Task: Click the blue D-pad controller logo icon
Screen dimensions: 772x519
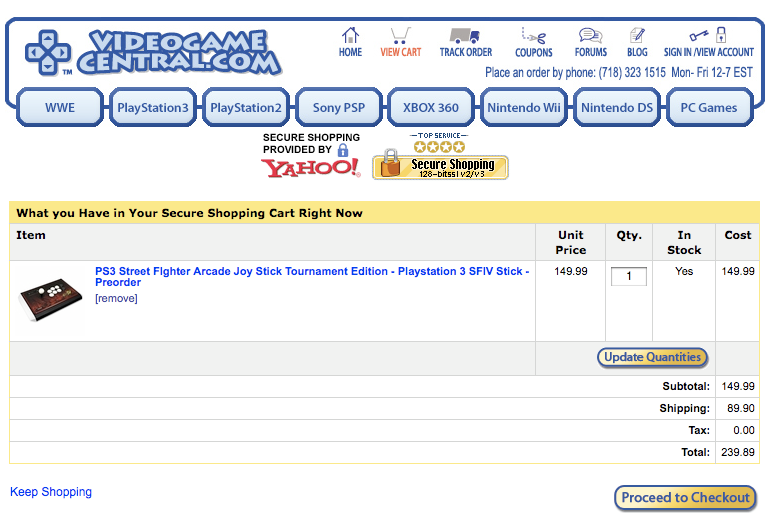Action: (x=48, y=53)
